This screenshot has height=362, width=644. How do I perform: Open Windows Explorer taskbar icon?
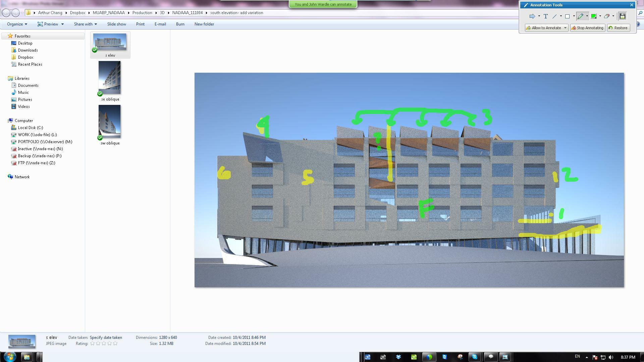(27, 357)
